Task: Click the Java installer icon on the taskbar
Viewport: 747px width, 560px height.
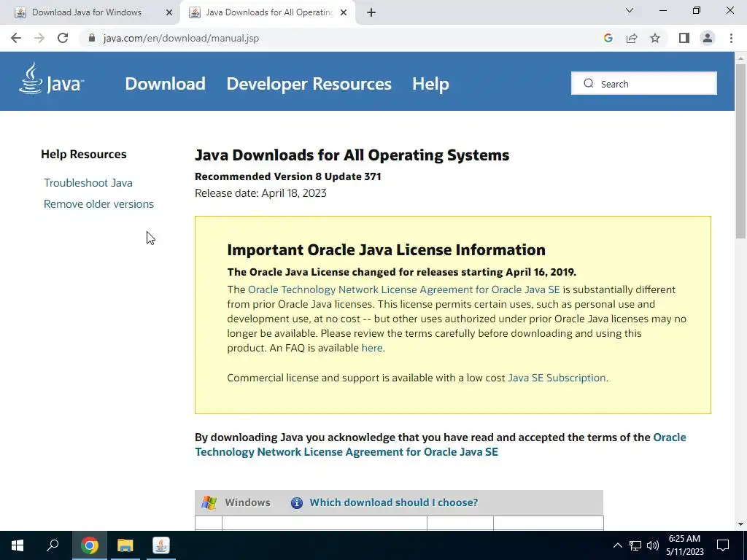Action: [x=160, y=545]
